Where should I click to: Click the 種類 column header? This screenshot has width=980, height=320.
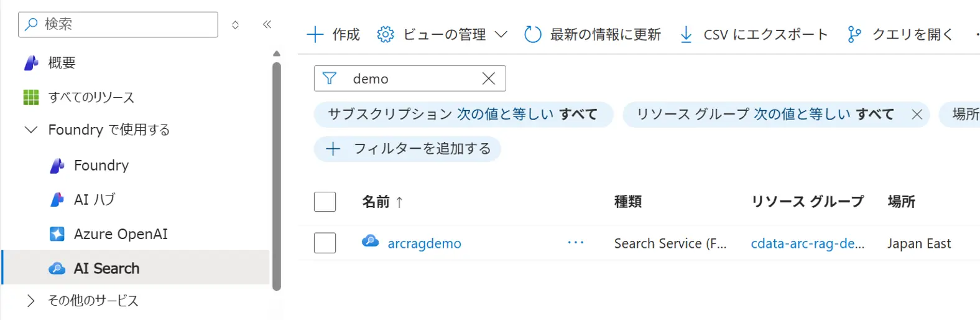[x=628, y=201]
